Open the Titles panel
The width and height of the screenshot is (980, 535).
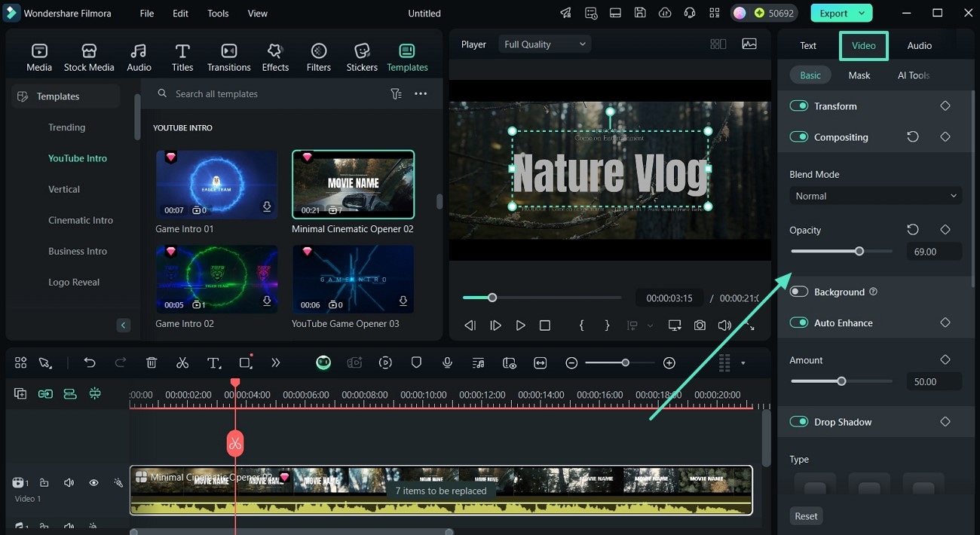[182, 57]
